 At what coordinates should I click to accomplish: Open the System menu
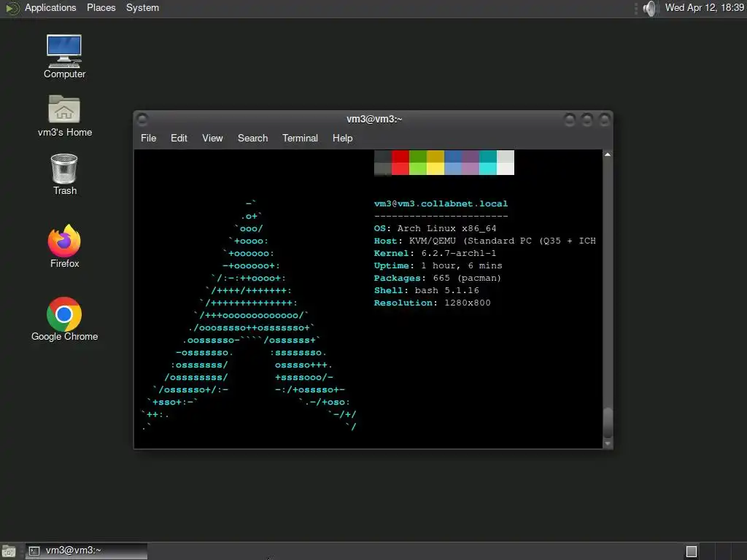point(142,8)
